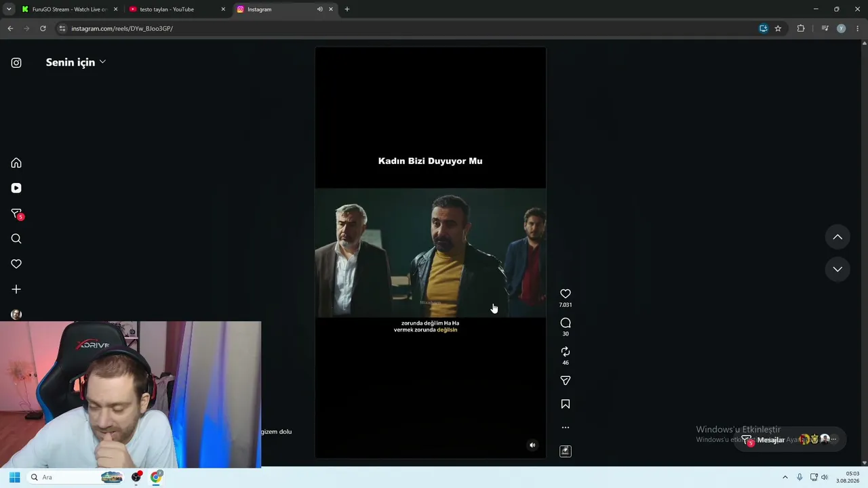868x488 pixels.
Task: Open Instagram search in the sidebar
Action: (x=16, y=239)
